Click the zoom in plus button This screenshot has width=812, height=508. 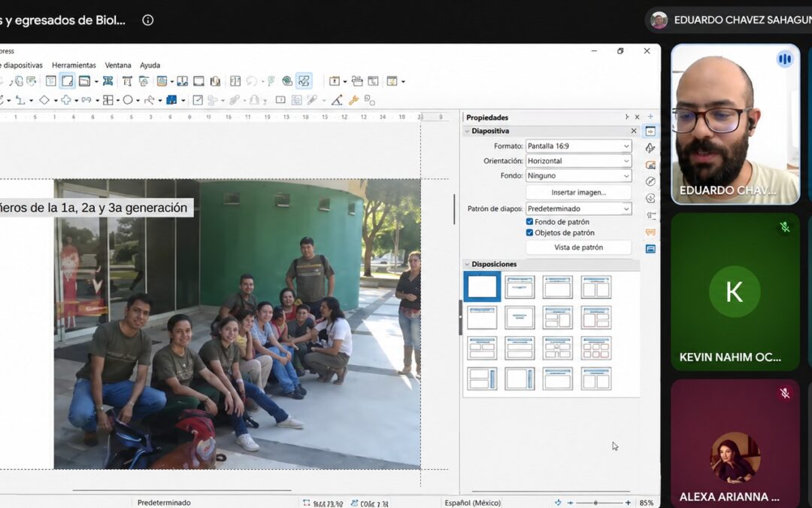[628, 503]
